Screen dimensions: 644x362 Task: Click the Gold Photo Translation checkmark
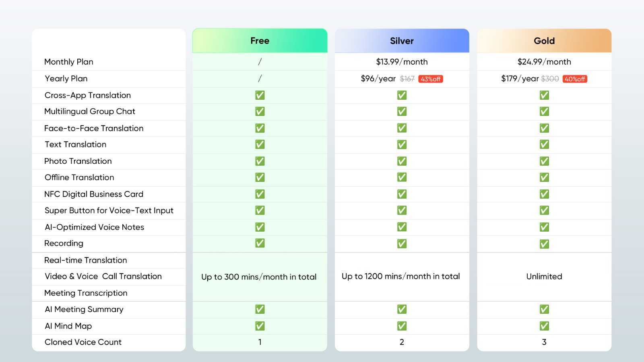click(544, 161)
